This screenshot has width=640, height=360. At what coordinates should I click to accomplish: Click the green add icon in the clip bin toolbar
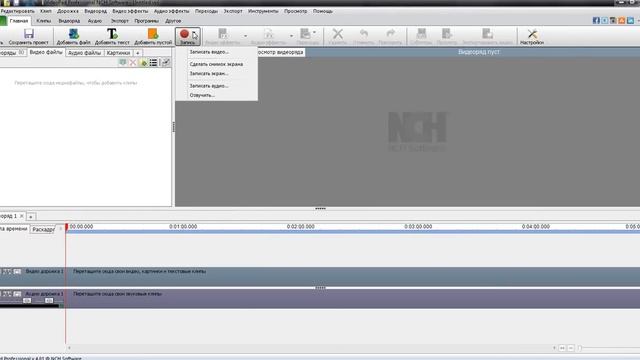(x=143, y=62)
